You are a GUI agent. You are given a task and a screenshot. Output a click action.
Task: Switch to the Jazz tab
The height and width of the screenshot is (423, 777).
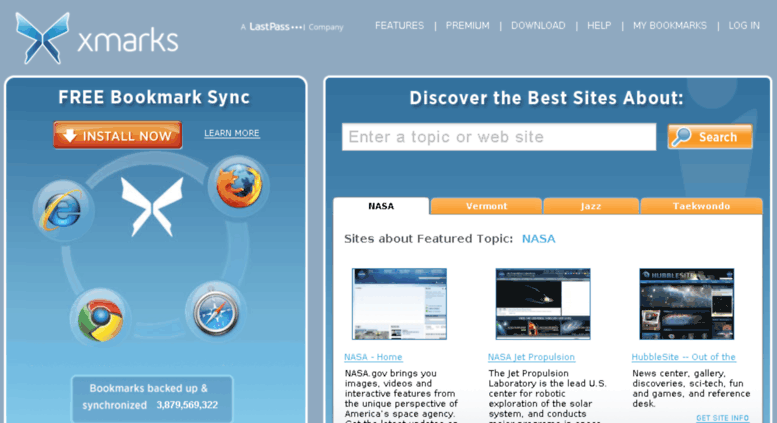pos(591,206)
